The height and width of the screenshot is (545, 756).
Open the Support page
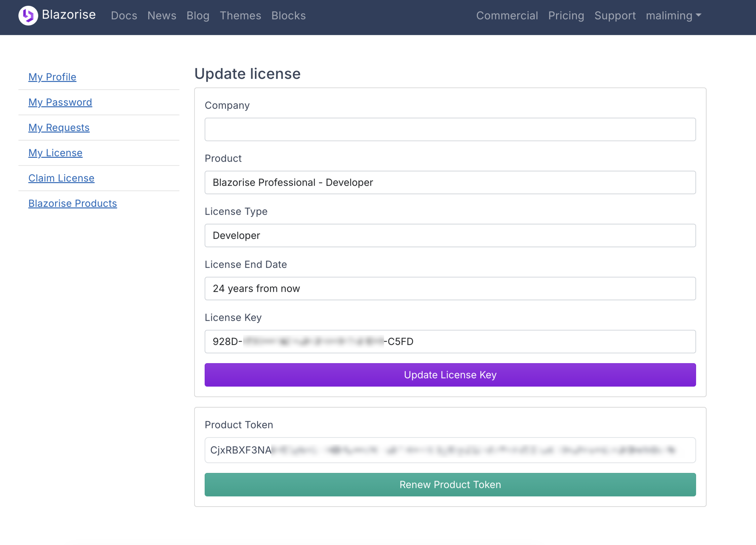615,16
